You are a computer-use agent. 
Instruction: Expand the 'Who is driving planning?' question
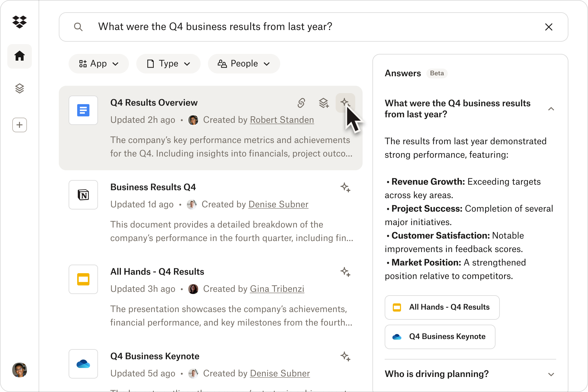pyautogui.click(x=552, y=374)
